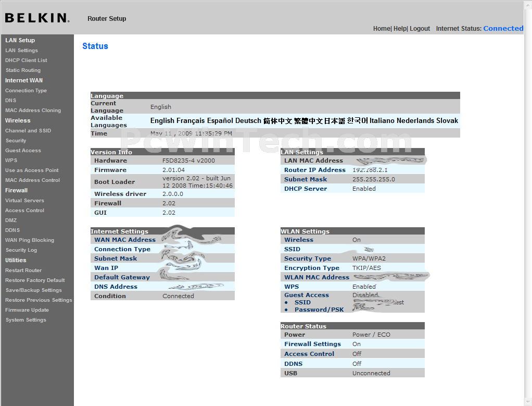The height and width of the screenshot is (406, 532).
Task: Click WAN MAC Address label
Action: tap(125, 240)
